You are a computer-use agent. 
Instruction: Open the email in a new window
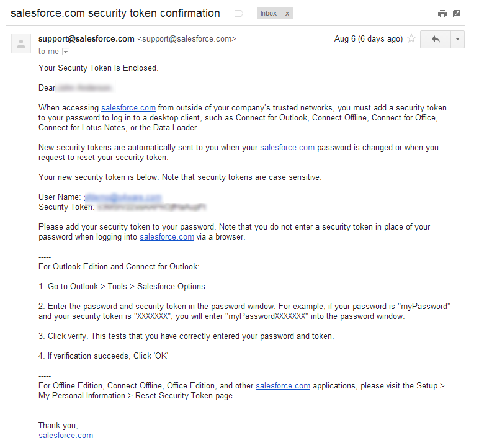click(457, 14)
